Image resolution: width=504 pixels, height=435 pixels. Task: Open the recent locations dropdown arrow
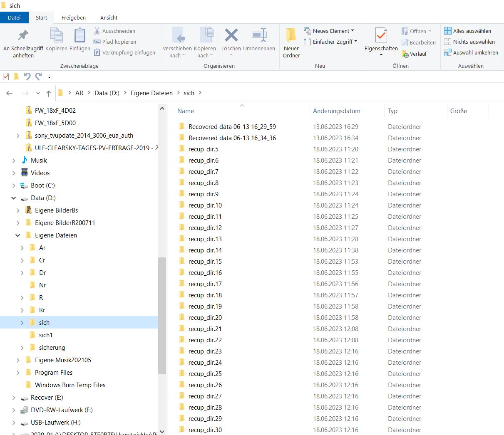[x=38, y=93]
